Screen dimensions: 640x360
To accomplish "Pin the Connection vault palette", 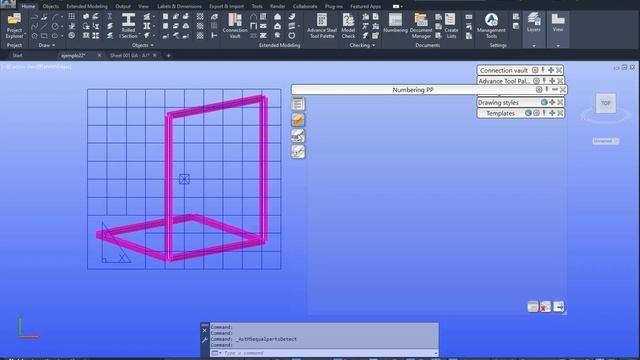I will tap(543, 70).
